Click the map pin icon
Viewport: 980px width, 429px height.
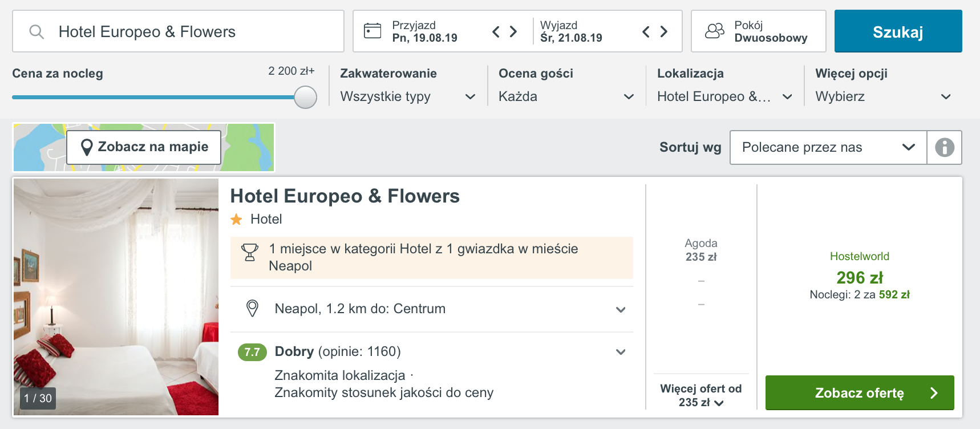[87, 147]
